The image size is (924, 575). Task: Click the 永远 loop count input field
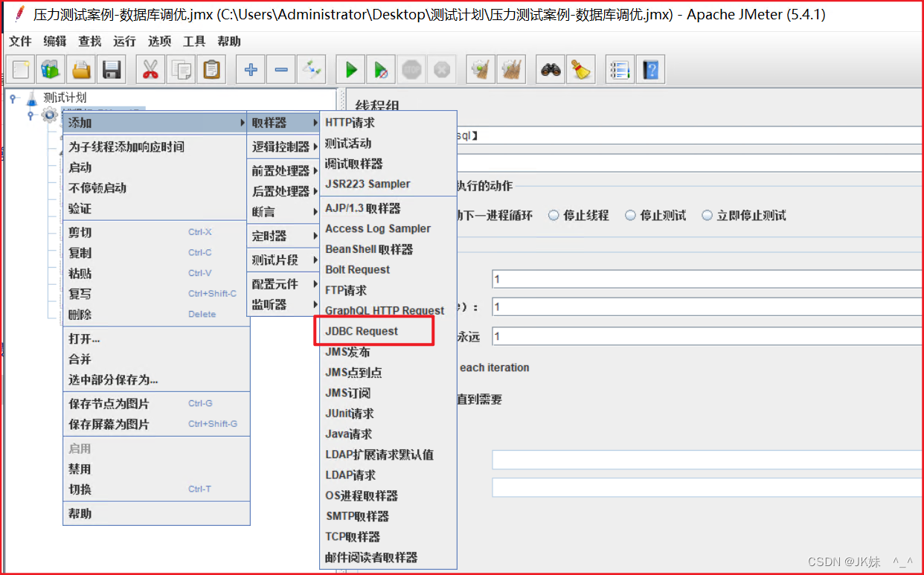708,336
